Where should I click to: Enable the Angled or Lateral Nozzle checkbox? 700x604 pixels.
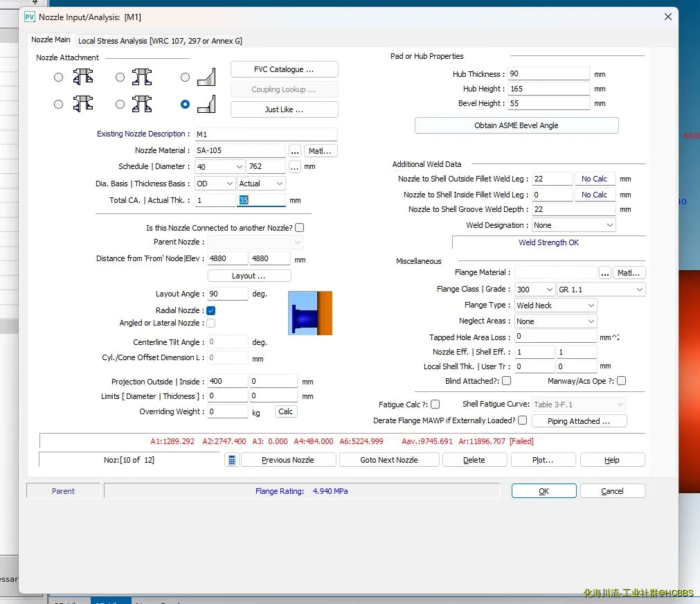pos(211,323)
